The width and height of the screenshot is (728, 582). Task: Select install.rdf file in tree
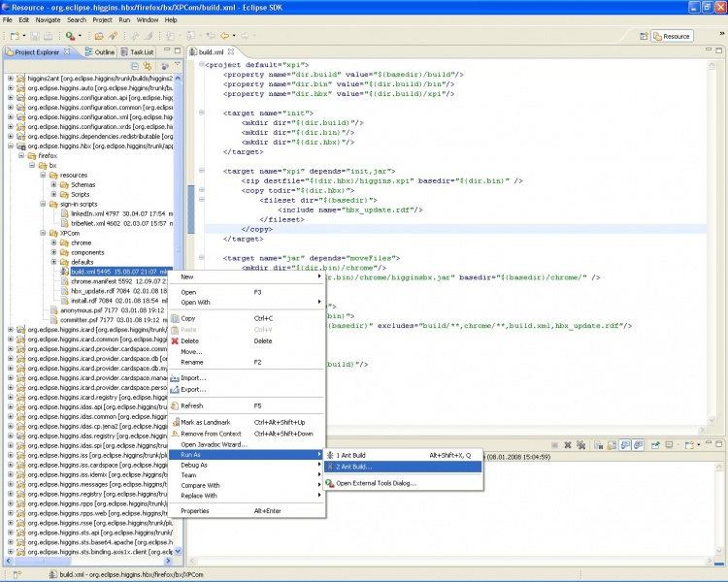(x=114, y=301)
